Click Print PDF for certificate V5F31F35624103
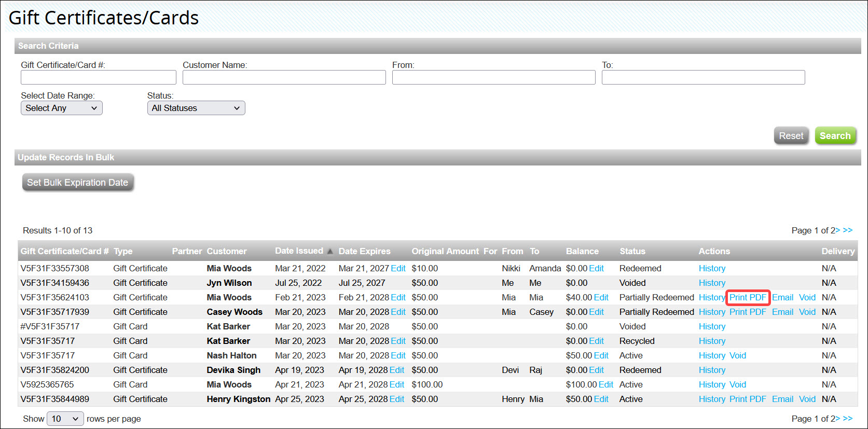868x429 pixels. (x=748, y=297)
